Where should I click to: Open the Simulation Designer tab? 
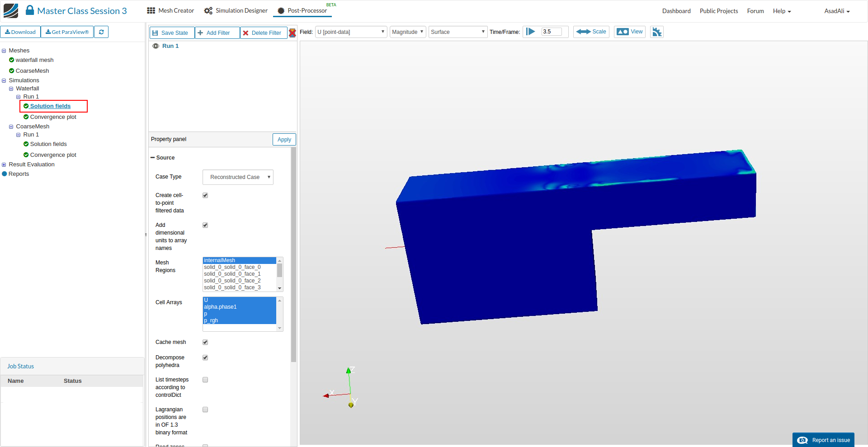point(236,11)
